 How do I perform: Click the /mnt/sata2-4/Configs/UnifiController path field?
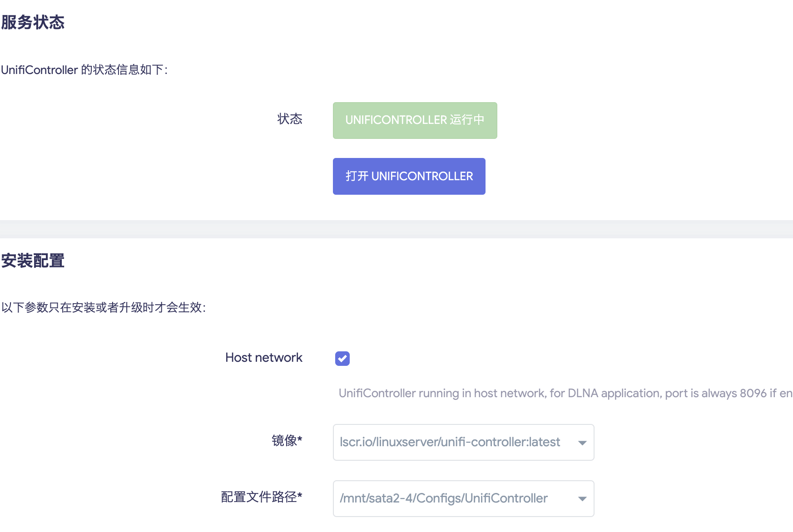463,499
